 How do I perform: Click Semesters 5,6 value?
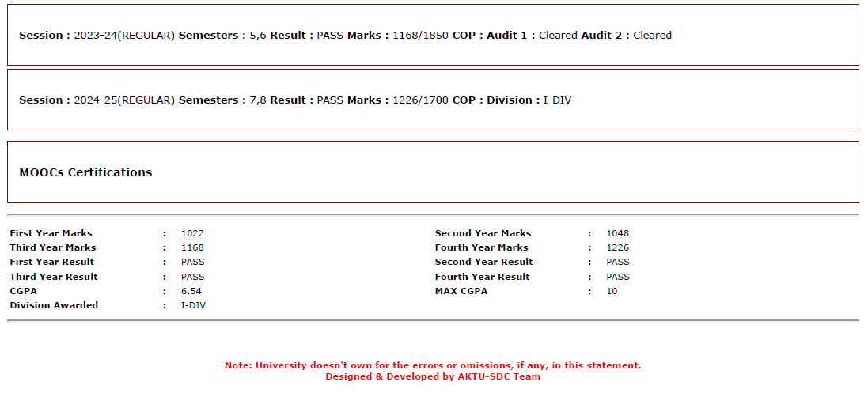click(x=258, y=36)
